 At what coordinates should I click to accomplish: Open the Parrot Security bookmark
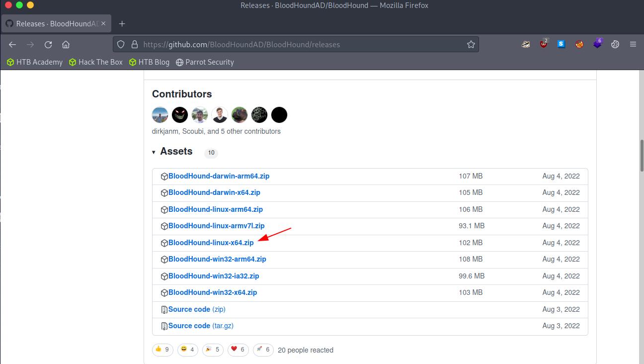[x=205, y=62]
